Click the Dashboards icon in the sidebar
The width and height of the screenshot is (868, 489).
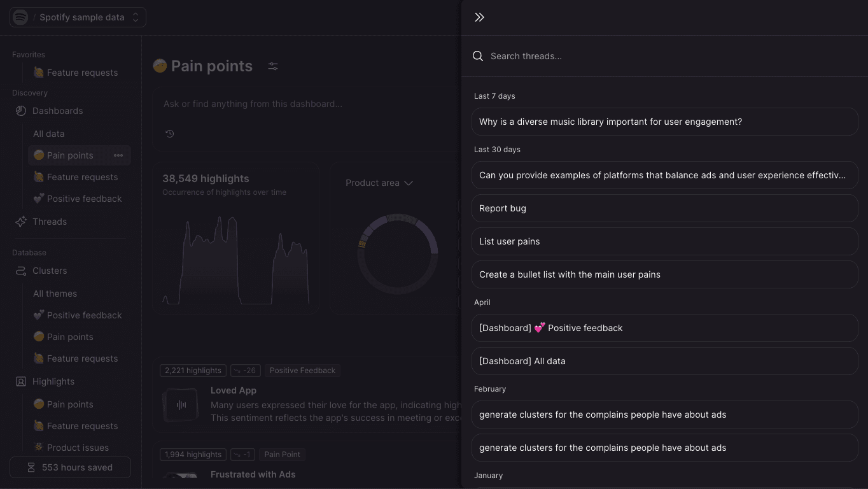[x=21, y=111]
